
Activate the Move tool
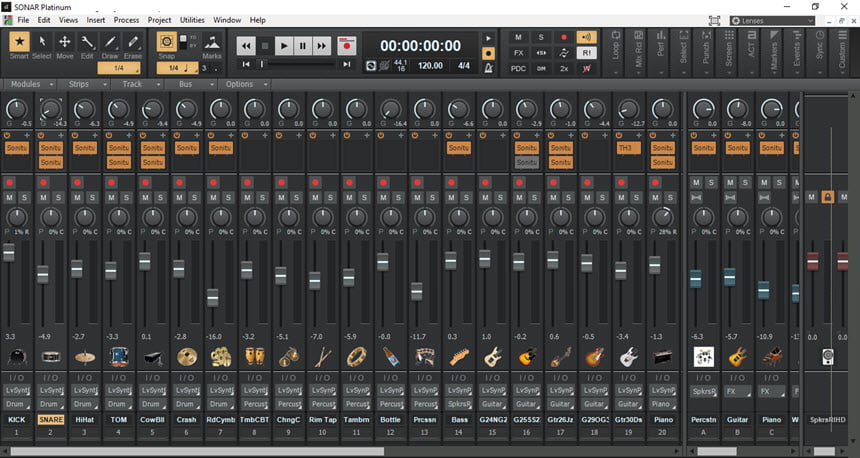click(x=65, y=42)
